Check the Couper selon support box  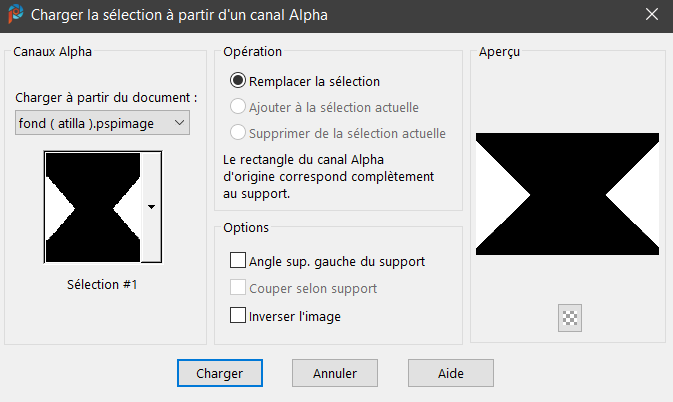click(238, 288)
